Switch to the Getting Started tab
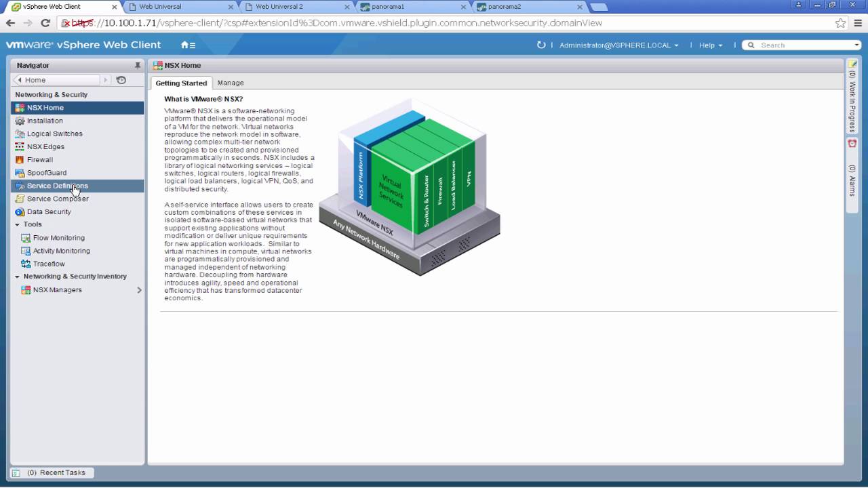Screen dimensions: 868x488 [x=181, y=83]
